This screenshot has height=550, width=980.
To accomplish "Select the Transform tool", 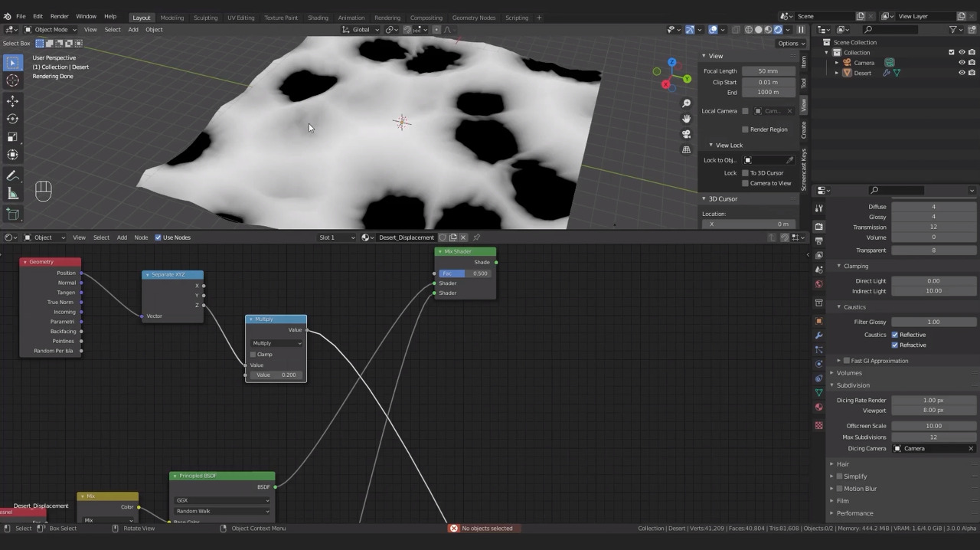I will pyautogui.click(x=12, y=155).
